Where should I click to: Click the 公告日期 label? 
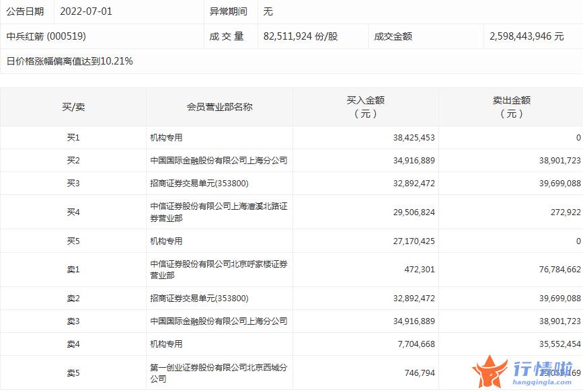click(x=25, y=11)
